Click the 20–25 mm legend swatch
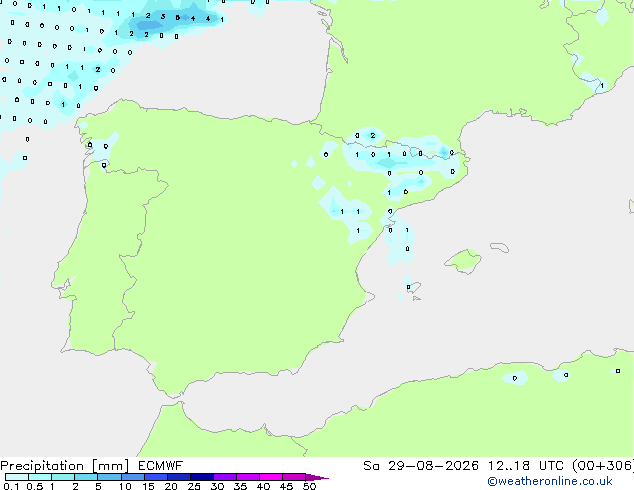This screenshot has height=490, width=634. (x=178, y=477)
